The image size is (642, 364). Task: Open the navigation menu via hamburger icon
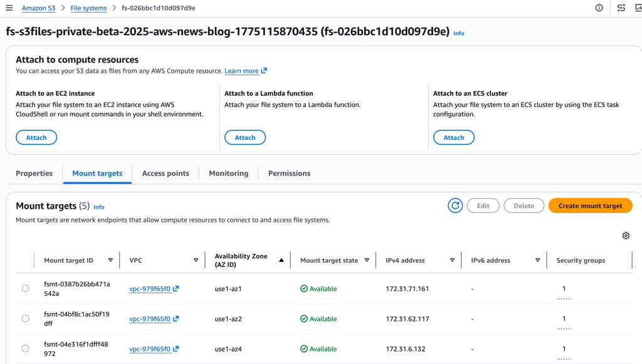click(x=8, y=8)
